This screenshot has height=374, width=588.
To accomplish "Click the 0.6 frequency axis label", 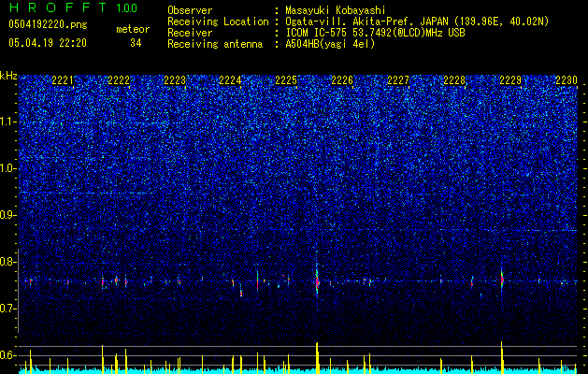I will tap(8, 355).
